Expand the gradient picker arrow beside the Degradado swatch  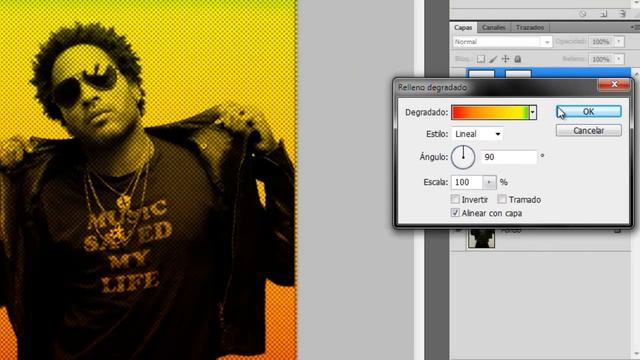(x=533, y=112)
